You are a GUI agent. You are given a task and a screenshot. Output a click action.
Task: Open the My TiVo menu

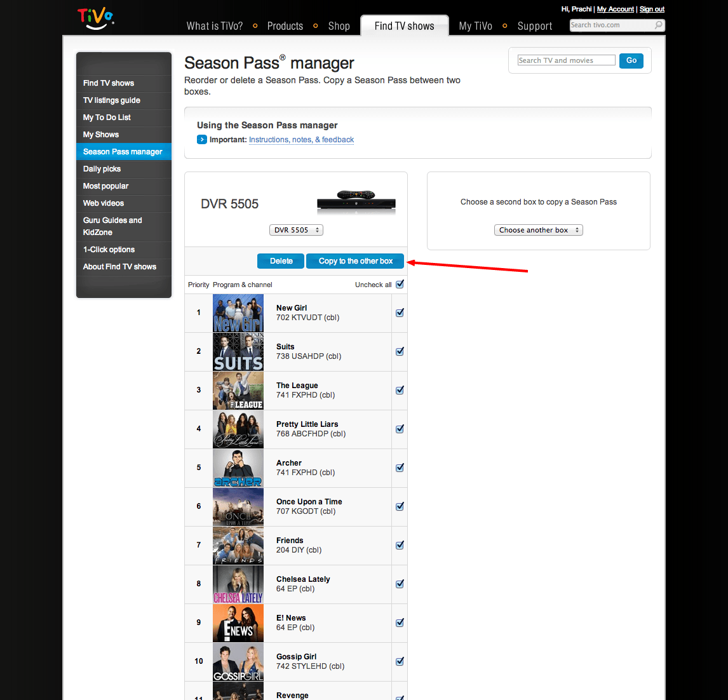pos(475,26)
